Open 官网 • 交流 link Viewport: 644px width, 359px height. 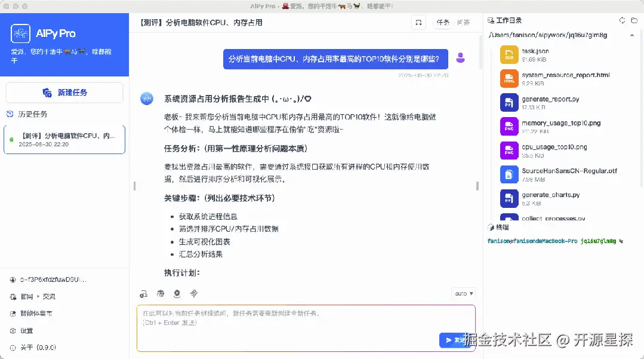[x=33, y=296]
